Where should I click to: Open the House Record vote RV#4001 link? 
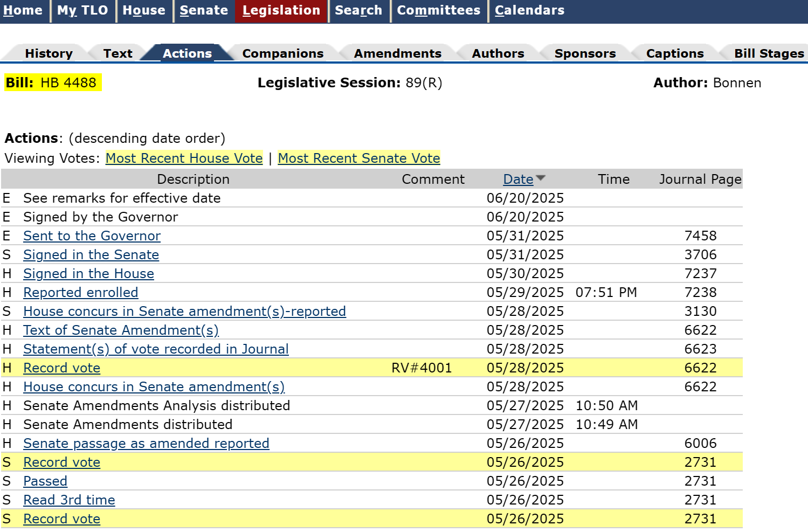61,368
